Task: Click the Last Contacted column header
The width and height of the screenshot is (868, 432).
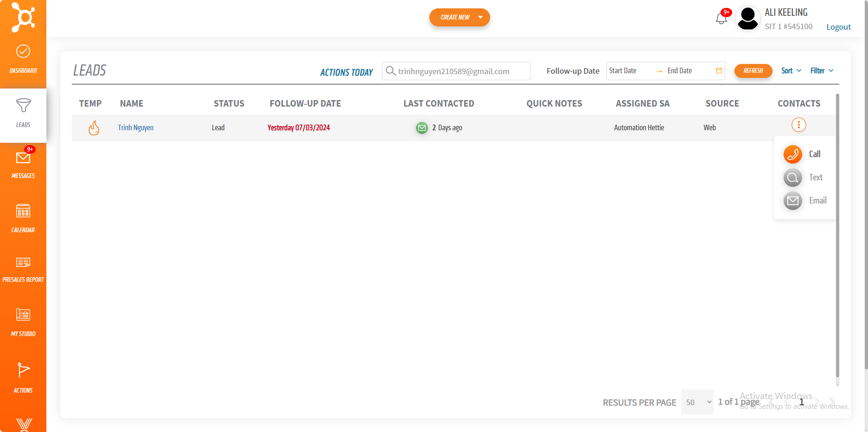Action: pyautogui.click(x=439, y=103)
